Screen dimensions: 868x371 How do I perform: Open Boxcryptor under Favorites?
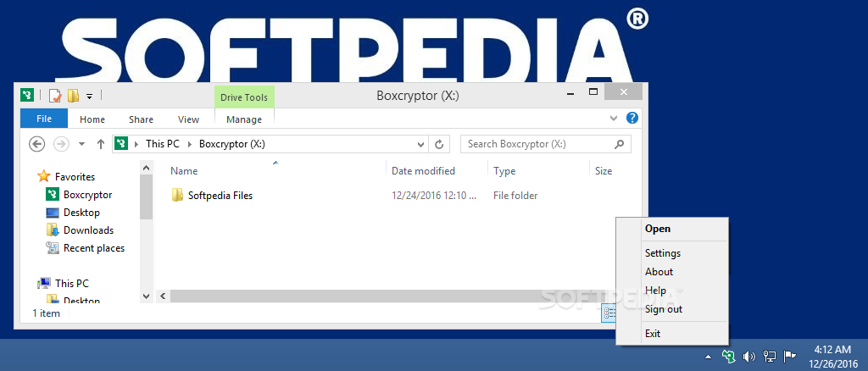tap(87, 195)
